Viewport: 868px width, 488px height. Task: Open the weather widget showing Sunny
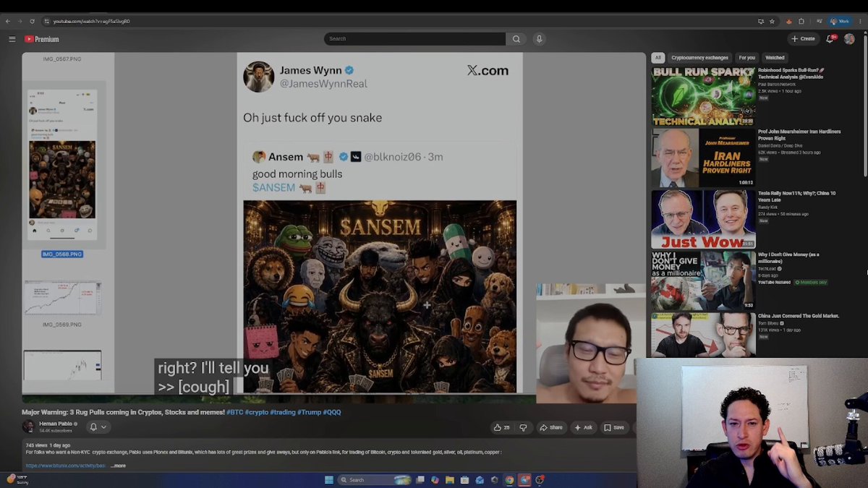17,479
